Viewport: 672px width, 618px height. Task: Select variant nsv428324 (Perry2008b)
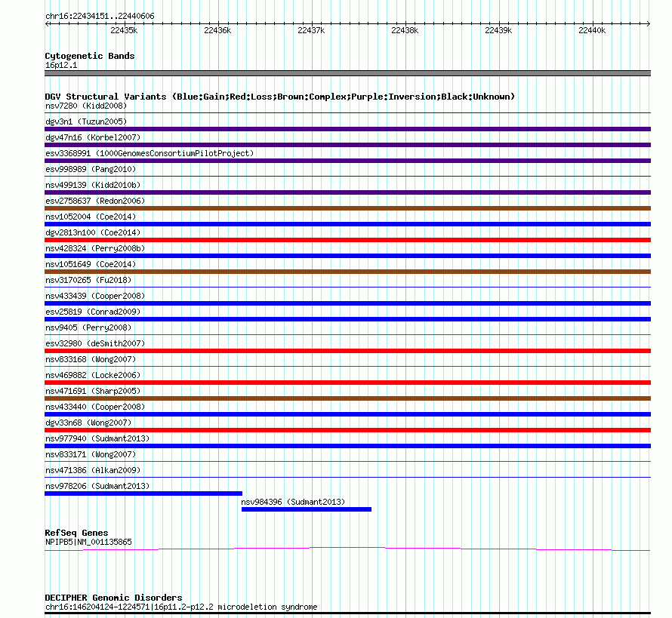click(x=95, y=248)
